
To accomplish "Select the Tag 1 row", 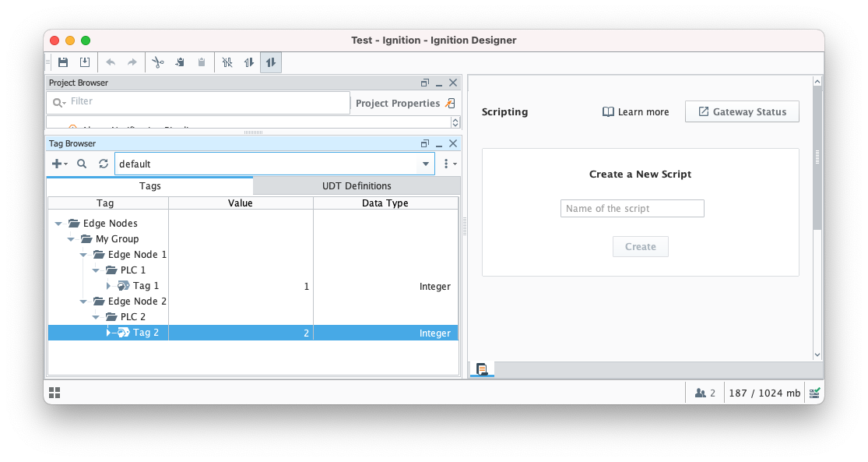I will [x=253, y=286].
